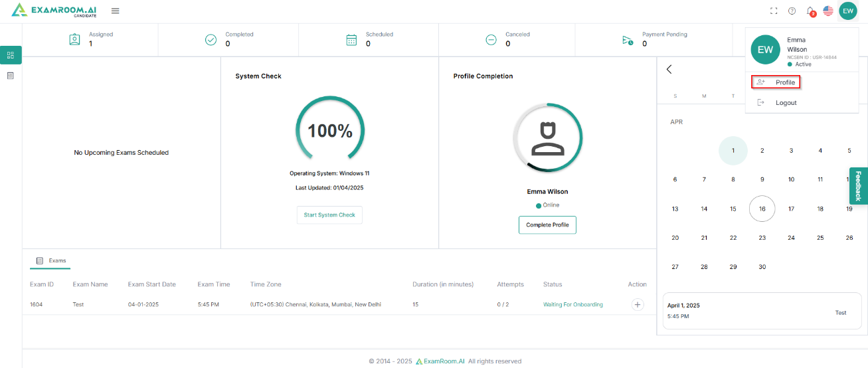Enter fullscreen mode icon
This screenshot has width=868, height=368.
pos(774,11)
